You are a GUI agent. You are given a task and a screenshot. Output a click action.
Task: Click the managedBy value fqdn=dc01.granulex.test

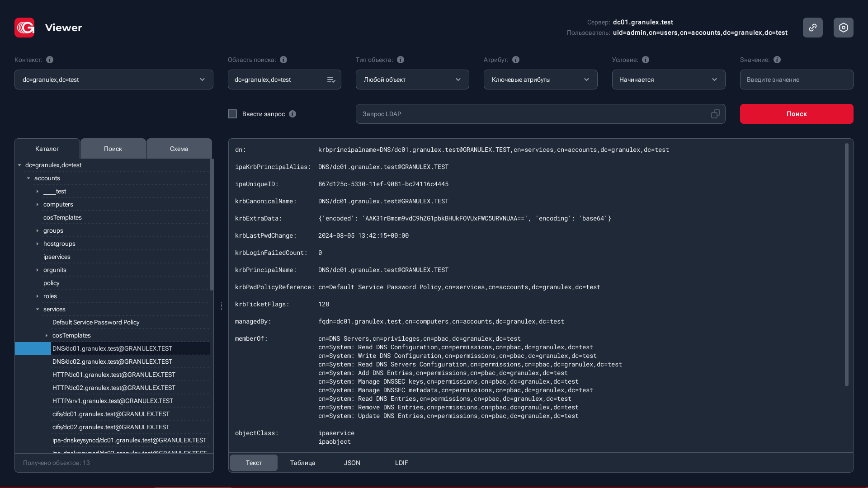(x=441, y=322)
